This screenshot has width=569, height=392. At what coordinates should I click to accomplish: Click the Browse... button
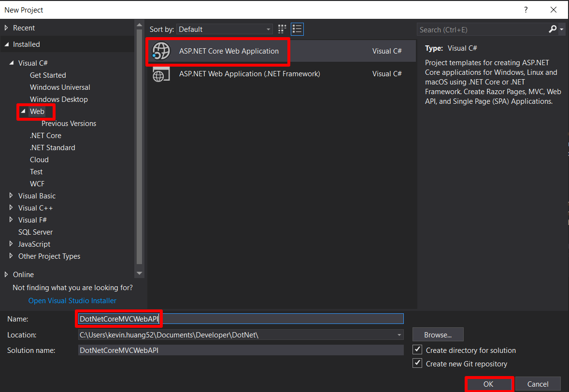click(x=438, y=335)
